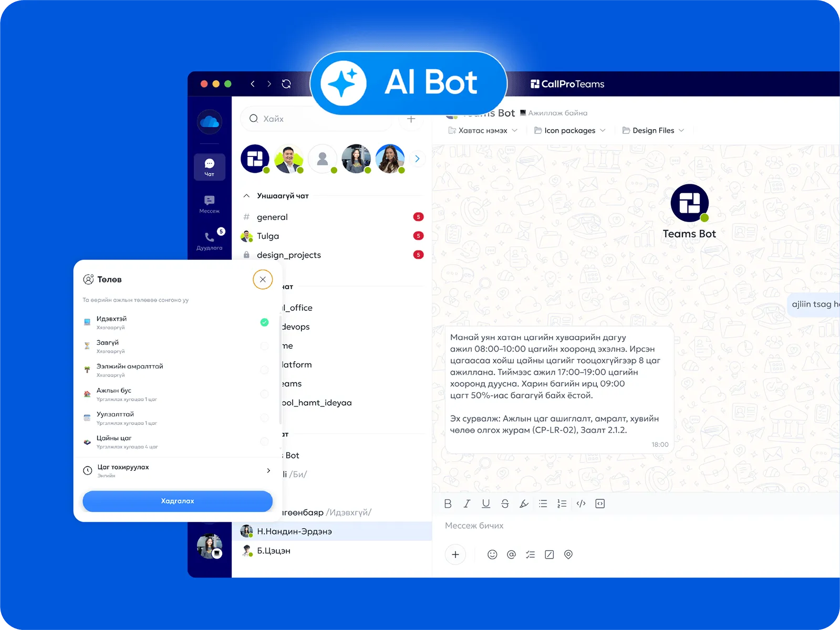The image size is (840, 630).
Task: Expand the Design Files folder dropdown
Action: click(x=654, y=130)
